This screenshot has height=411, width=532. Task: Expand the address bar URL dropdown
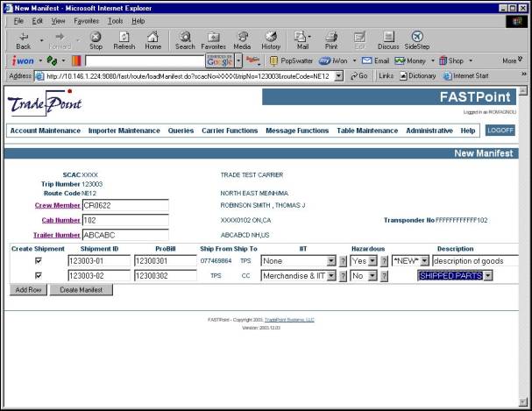338,76
